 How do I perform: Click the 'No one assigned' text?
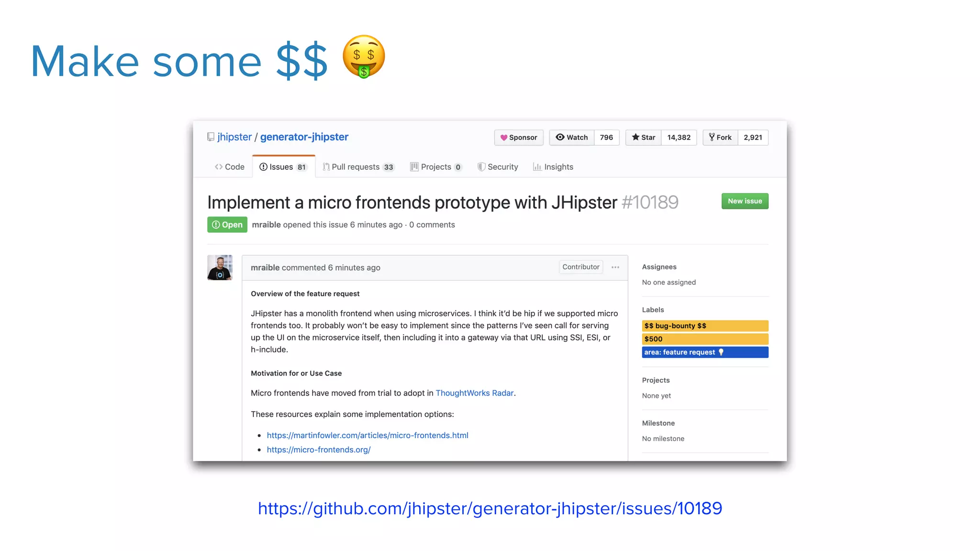(x=669, y=282)
